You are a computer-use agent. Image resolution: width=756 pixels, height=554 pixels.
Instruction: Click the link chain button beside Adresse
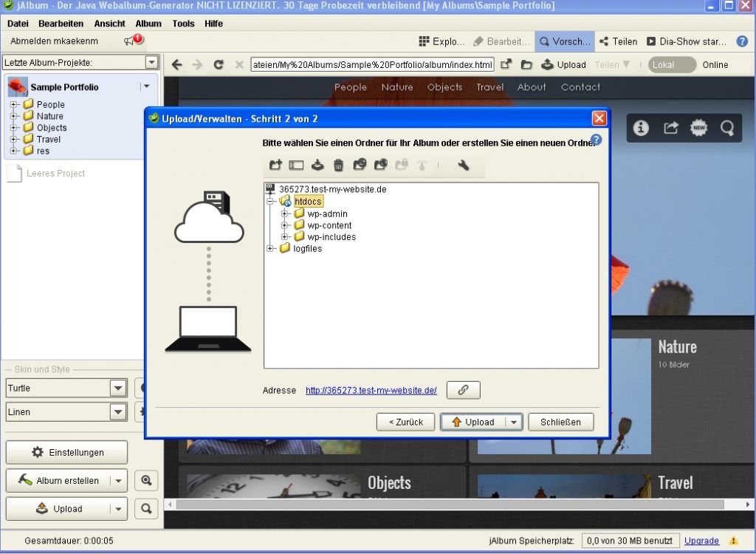pyautogui.click(x=464, y=390)
